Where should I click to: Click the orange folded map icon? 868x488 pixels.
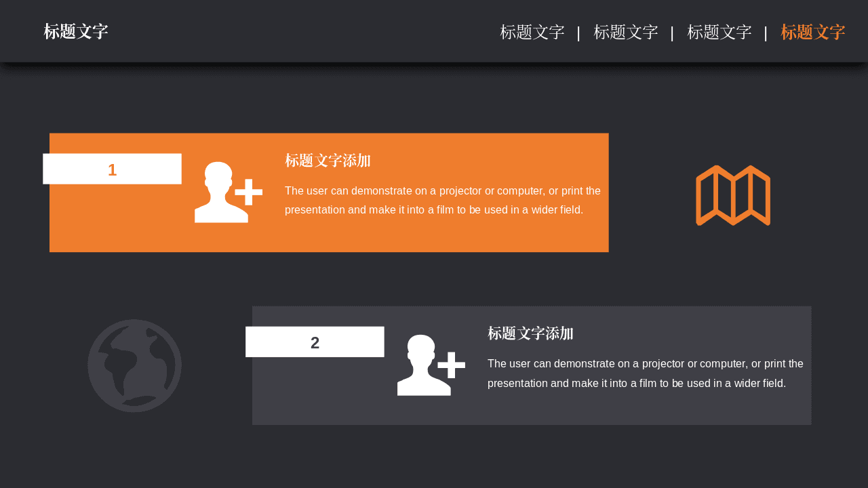coord(733,195)
